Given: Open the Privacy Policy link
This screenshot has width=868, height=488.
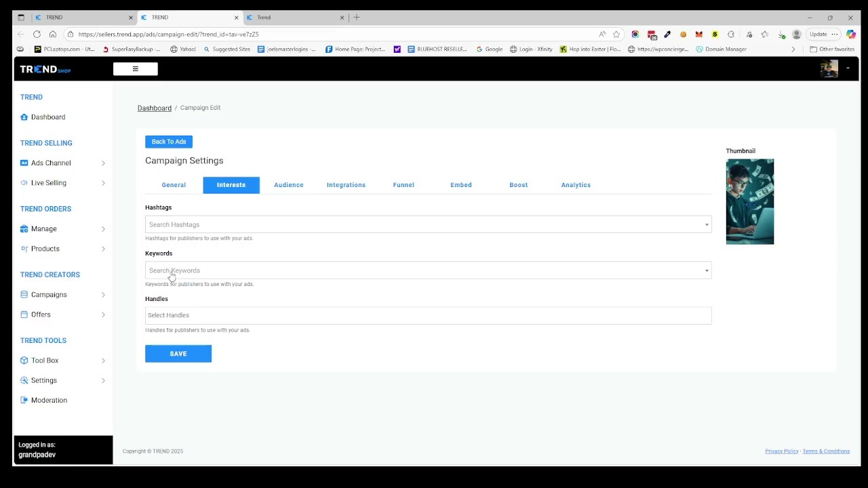Looking at the screenshot, I should (x=782, y=451).
